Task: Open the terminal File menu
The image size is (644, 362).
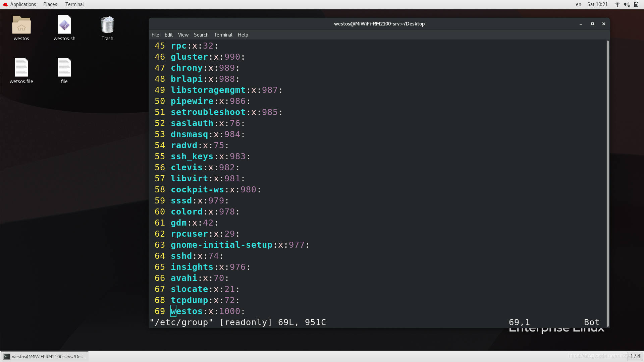Action: click(x=155, y=35)
